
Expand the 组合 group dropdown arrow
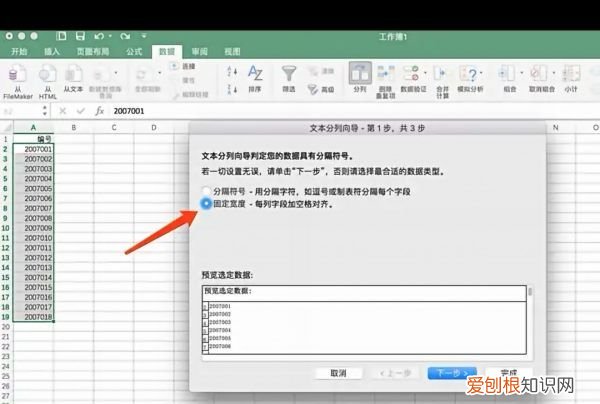[x=522, y=72]
